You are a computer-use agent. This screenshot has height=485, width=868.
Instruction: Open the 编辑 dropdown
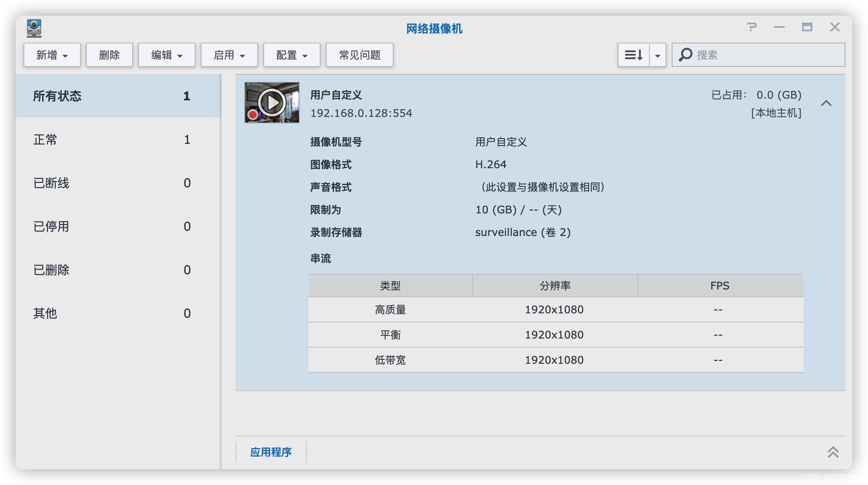[166, 54]
